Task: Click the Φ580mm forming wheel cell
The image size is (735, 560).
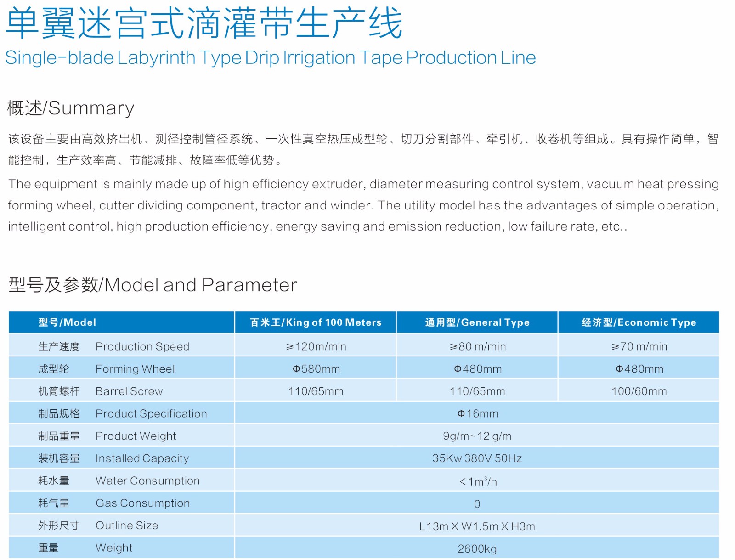Action: click(316, 369)
